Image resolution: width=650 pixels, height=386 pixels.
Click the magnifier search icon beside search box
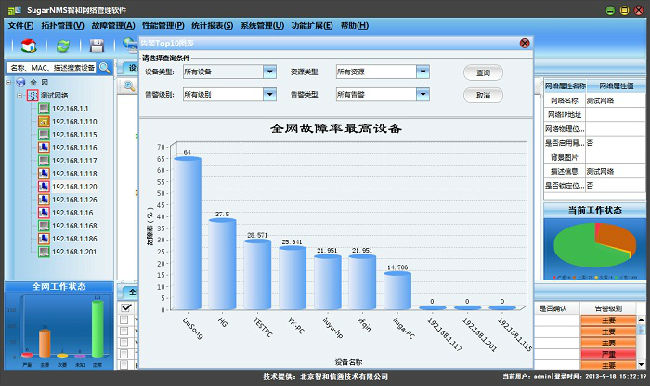tap(105, 67)
